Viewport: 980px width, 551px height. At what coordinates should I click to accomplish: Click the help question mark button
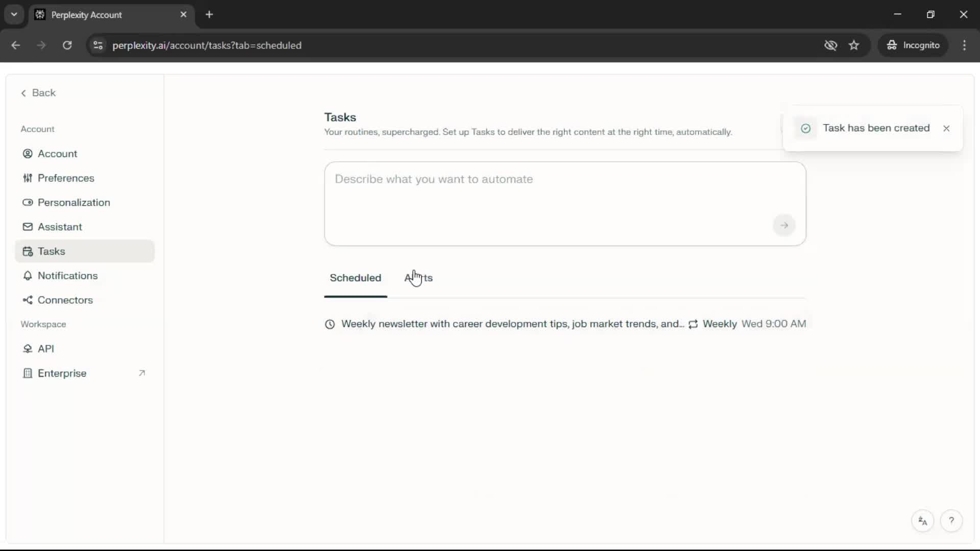tap(951, 520)
